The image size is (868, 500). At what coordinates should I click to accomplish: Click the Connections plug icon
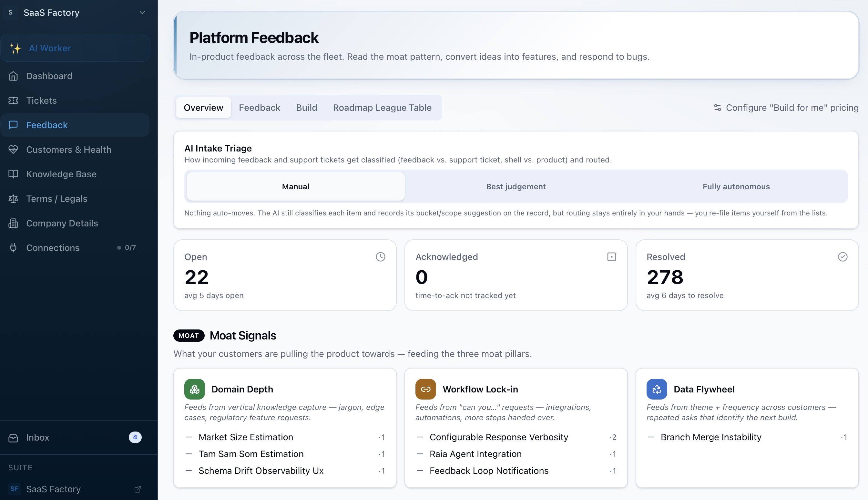pyautogui.click(x=13, y=248)
